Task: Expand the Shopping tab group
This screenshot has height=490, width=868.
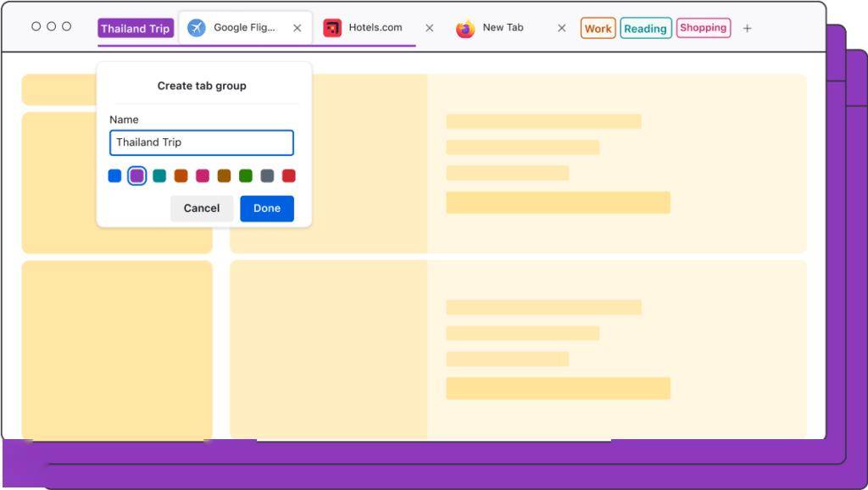Action: (703, 28)
